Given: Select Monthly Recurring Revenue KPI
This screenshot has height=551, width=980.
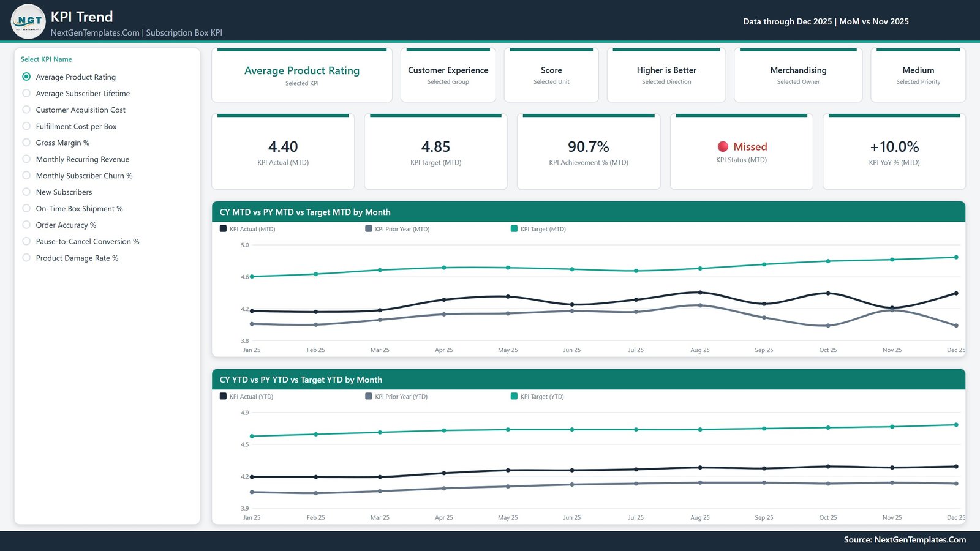Looking at the screenshot, I should pyautogui.click(x=26, y=159).
